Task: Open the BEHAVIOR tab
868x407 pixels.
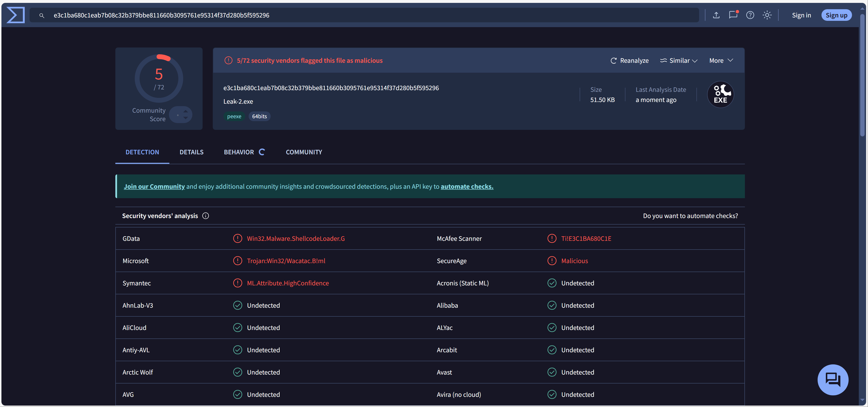Action: (x=238, y=152)
